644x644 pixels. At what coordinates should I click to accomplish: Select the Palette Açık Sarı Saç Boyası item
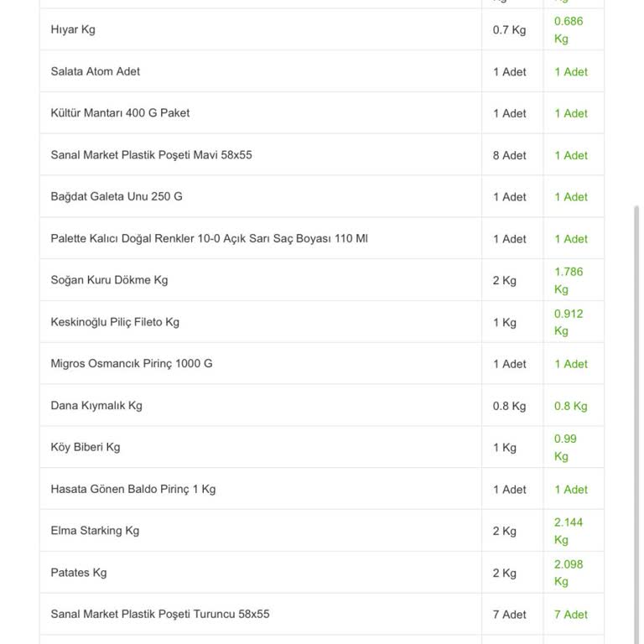(209, 239)
